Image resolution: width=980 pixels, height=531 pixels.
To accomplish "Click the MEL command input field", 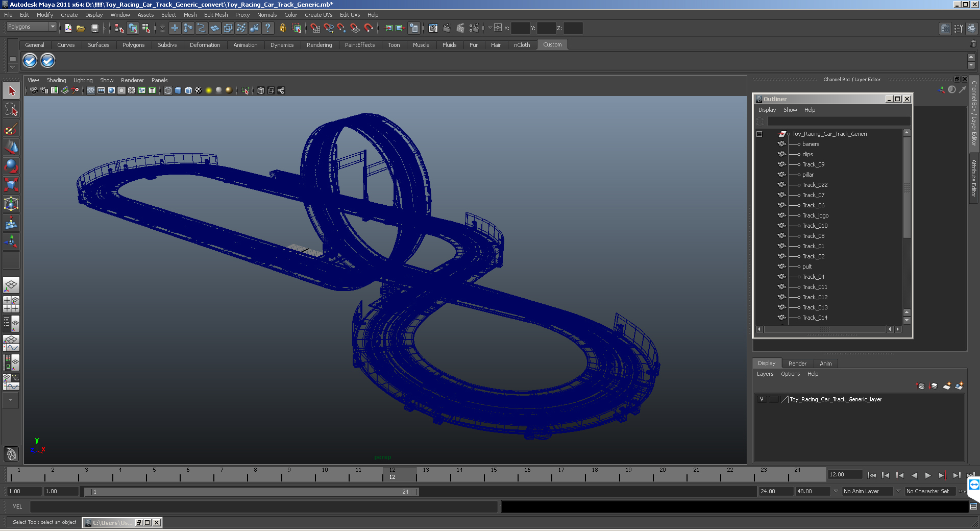I will coord(264,506).
